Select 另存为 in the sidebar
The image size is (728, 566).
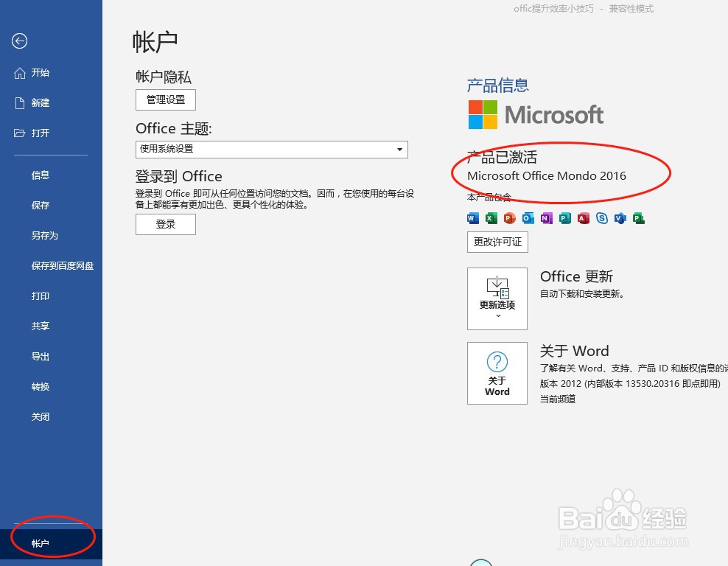click(x=44, y=235)
